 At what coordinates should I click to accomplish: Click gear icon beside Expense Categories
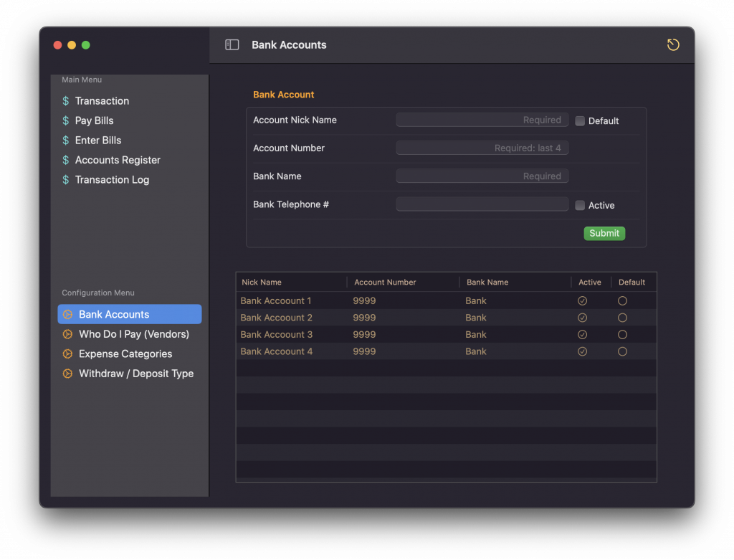(x=67, y=354)
